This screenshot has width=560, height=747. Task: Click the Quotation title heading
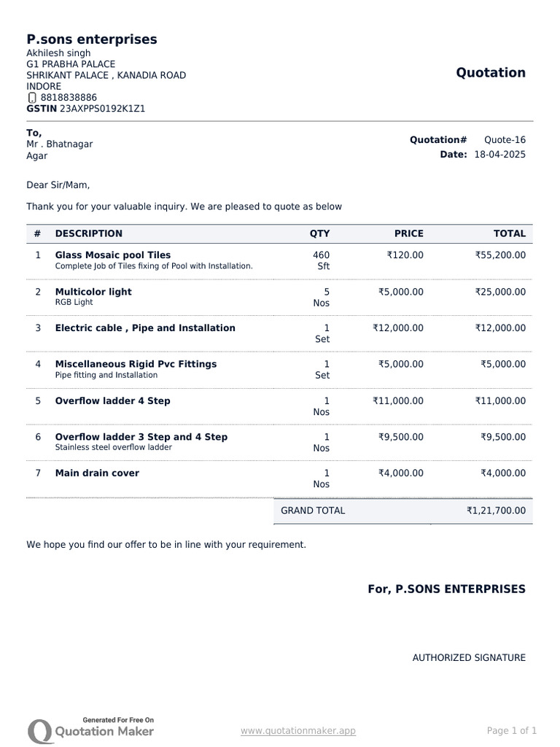[491, 72]
